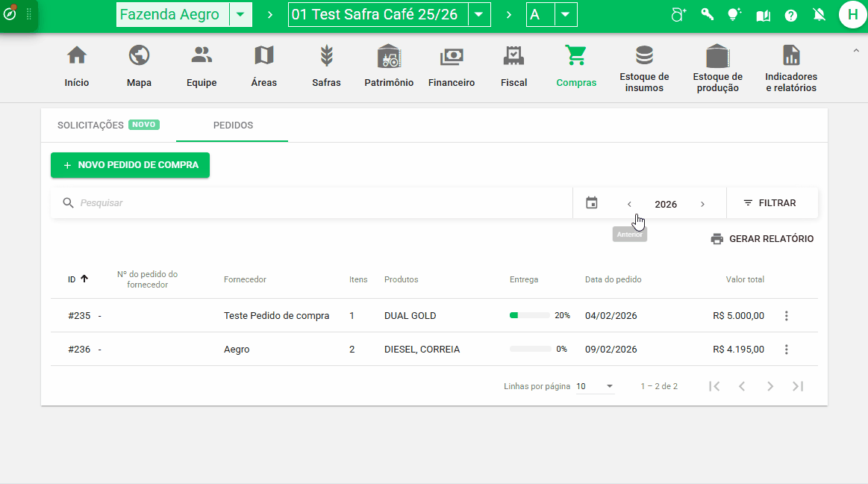
Task: Collapse the top navigation menu
Action: (855, 51)
